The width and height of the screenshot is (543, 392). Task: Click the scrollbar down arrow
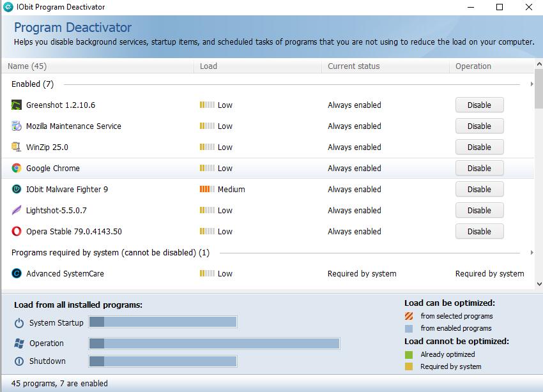pos(539,284)
